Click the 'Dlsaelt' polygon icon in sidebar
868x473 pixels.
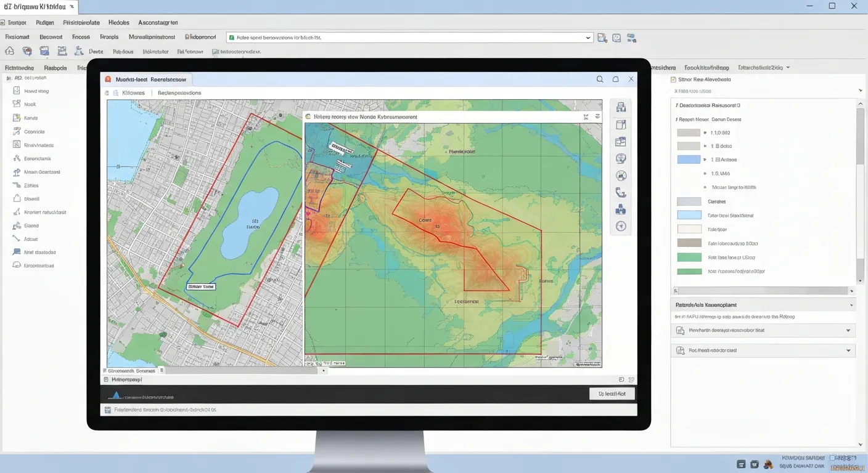click(17, 199)
